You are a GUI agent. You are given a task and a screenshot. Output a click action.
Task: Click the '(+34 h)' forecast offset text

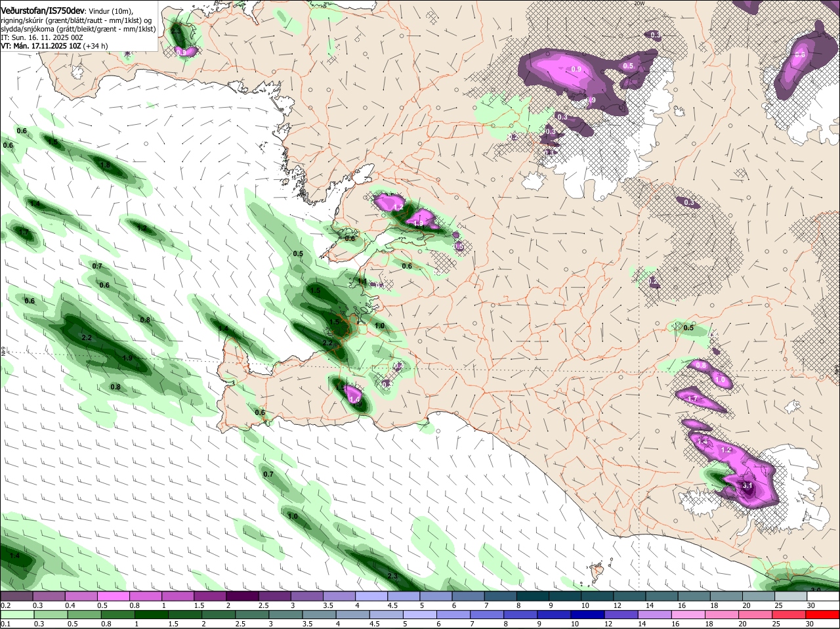coord(96,46)
